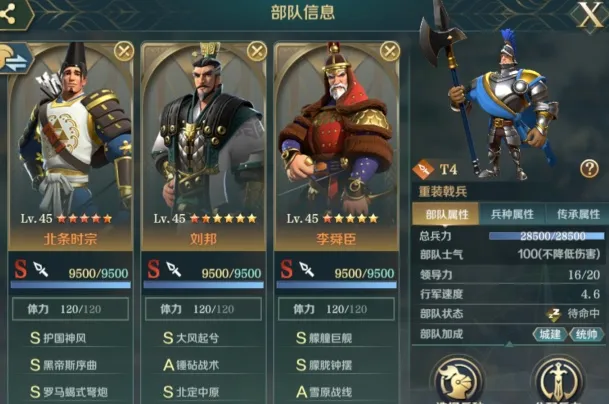This screenshot has width=609, height=404.
Task: Open the question mark help icon
Action: coord(589,169)
